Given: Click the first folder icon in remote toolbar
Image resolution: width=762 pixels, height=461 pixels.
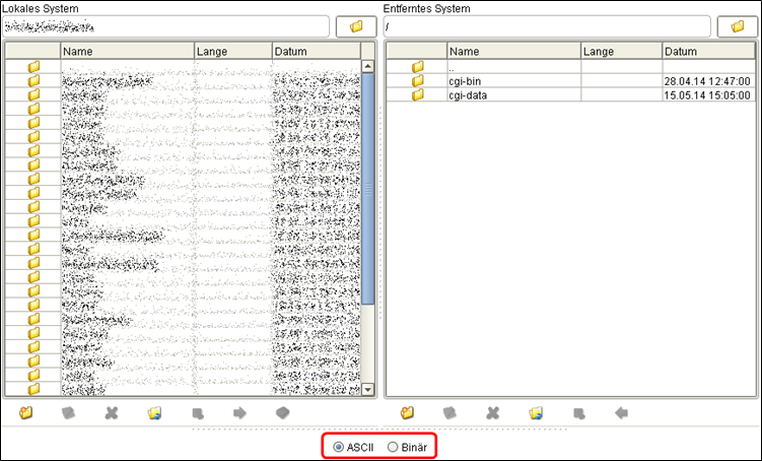Looking at the screenshot, I should 407,412.
